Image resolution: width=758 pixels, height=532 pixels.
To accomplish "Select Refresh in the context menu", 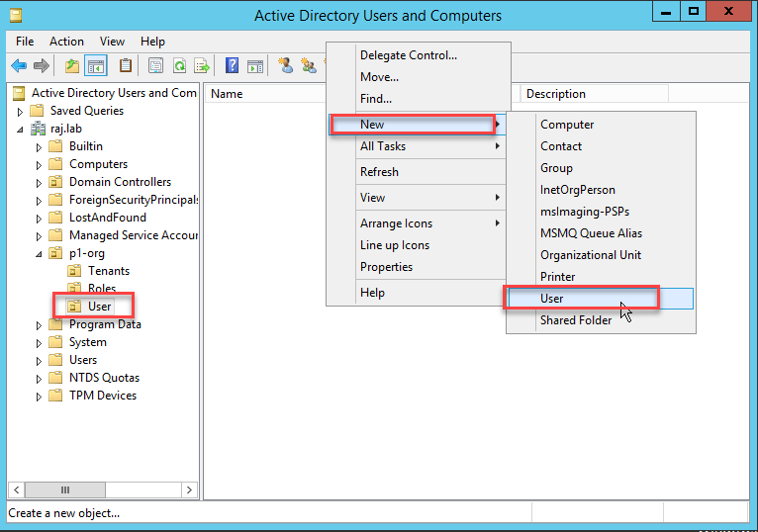I will (x=417, y=172).
